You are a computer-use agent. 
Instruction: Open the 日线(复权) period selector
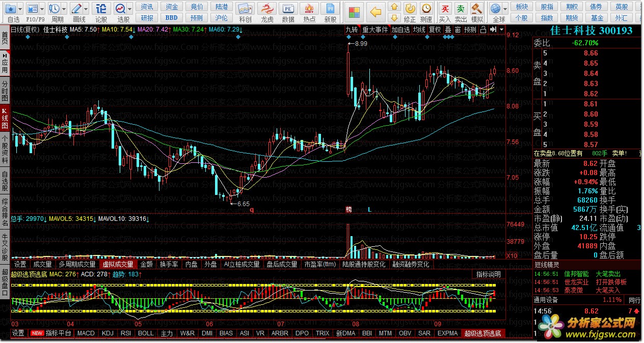pyautogui.click(x=25, y=30)
